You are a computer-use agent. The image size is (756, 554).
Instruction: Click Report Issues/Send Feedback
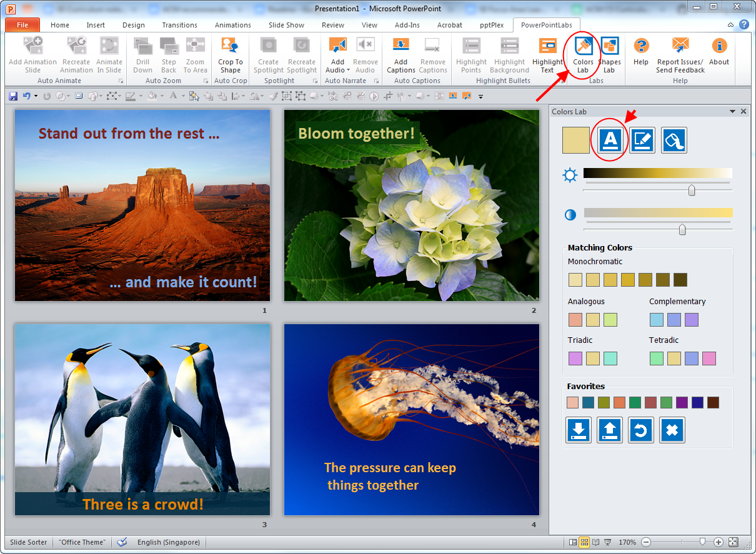[679, 55]
